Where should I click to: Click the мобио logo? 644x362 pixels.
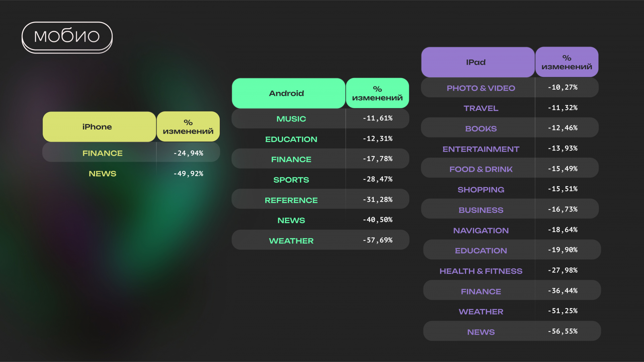[67, 36]
